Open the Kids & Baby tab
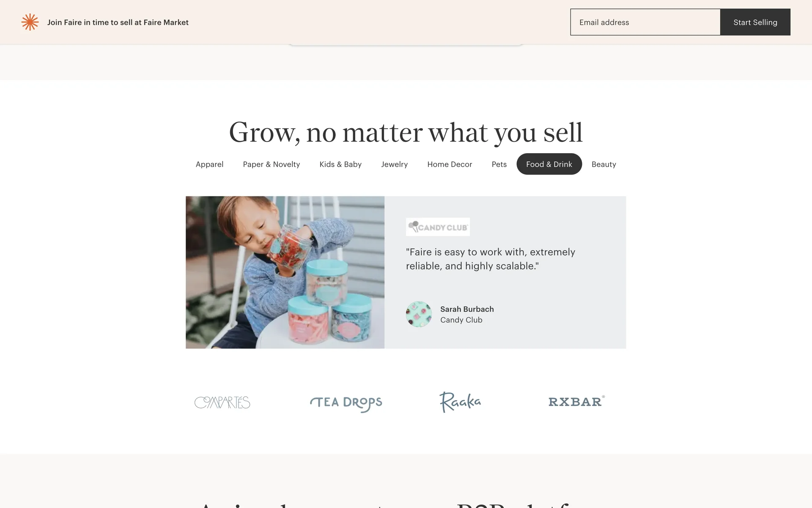 pyautogui.click(x=340, y=164)
